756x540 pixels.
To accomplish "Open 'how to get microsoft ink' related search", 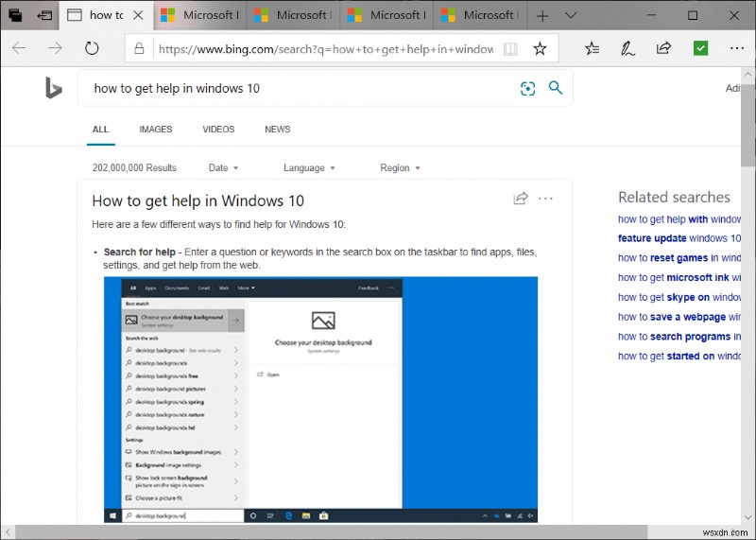I will (679, 277).
